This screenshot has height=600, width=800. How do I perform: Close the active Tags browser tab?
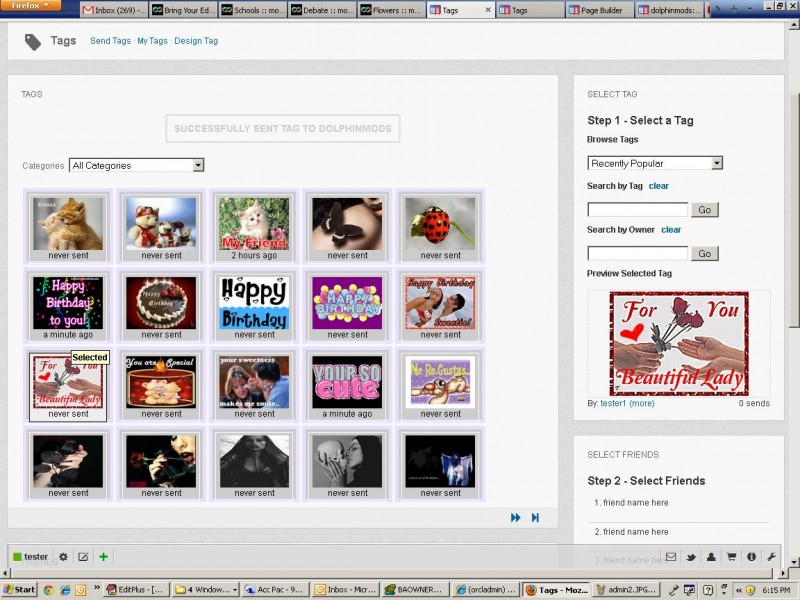[x=488, y=10]
